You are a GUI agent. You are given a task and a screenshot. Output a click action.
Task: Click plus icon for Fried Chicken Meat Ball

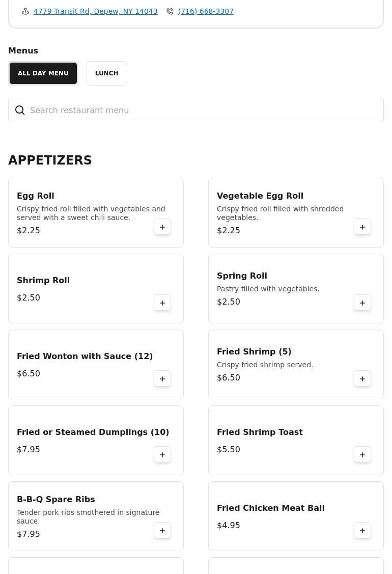(x=362, y=531)
